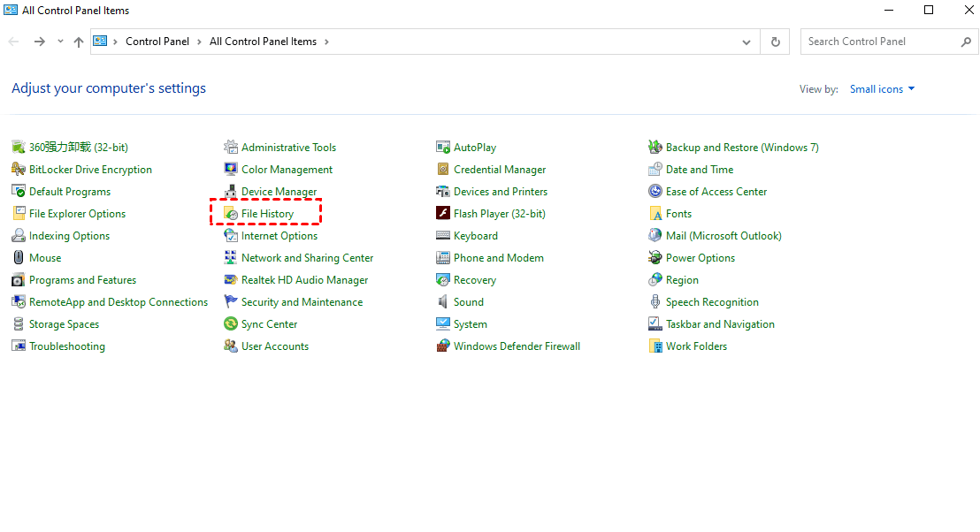Expand the View by Small icons dropdown
The image size is (980, 532).
(882, 89)
